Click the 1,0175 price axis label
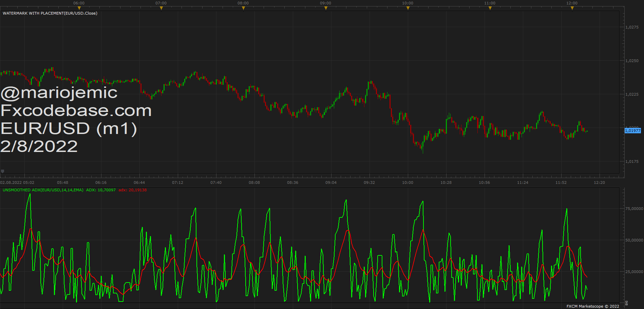 (x=632, y=161)
